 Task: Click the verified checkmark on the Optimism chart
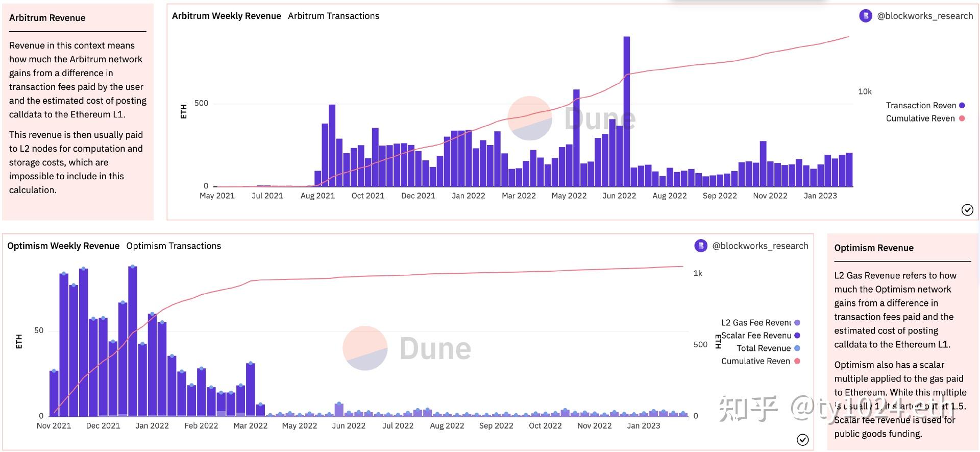pyautogui.click(x=803, y=440)
